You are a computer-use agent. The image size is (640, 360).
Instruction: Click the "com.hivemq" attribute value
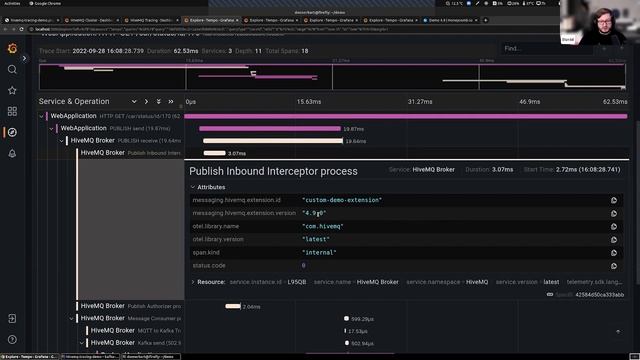[323, 226]
